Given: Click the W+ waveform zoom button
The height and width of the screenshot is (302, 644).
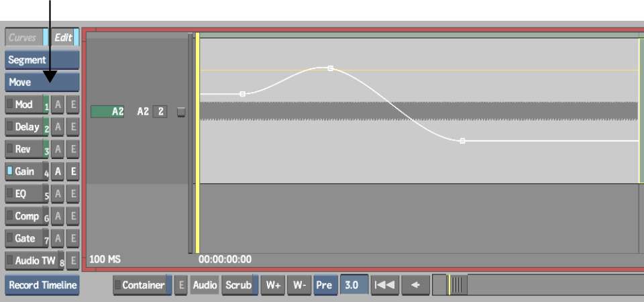Looking at the screenshot, I should pyautogui.click(x=273, y=285).
